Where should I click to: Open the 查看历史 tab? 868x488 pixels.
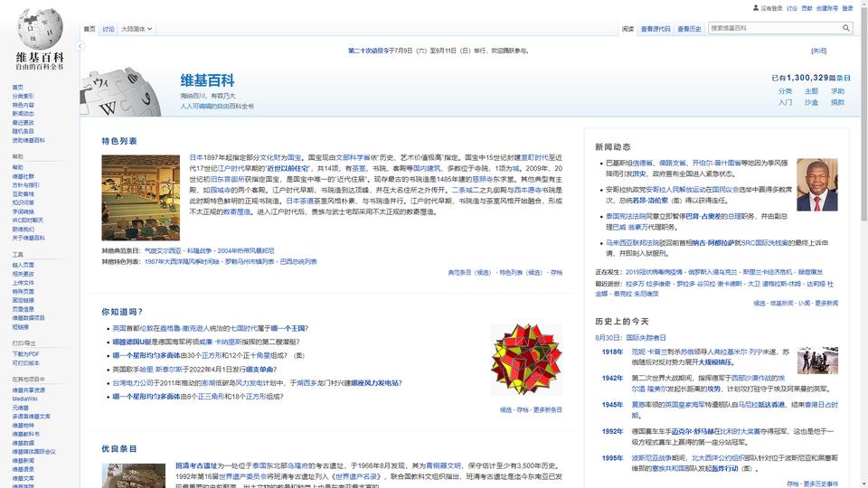(689, 29)
